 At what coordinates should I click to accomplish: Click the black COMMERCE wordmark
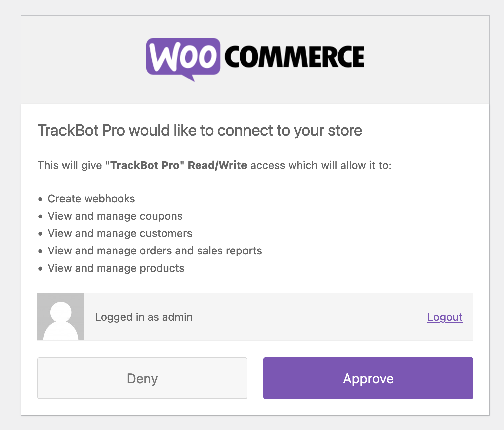294,57
